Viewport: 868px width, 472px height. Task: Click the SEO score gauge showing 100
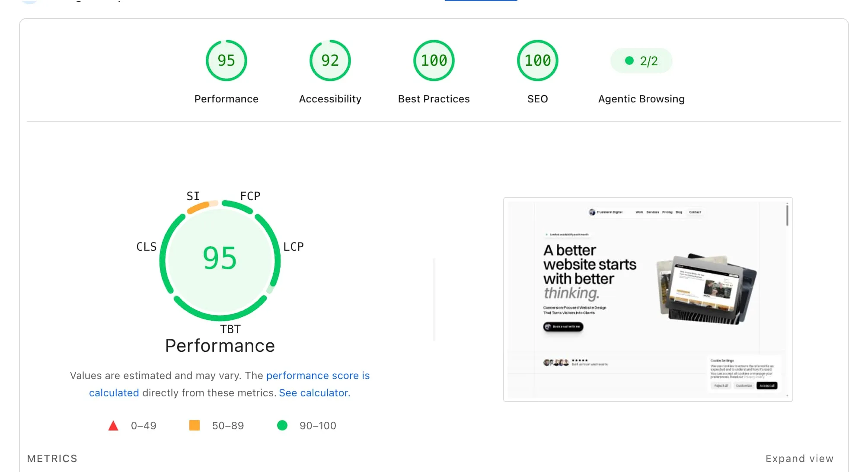point(537,61)
